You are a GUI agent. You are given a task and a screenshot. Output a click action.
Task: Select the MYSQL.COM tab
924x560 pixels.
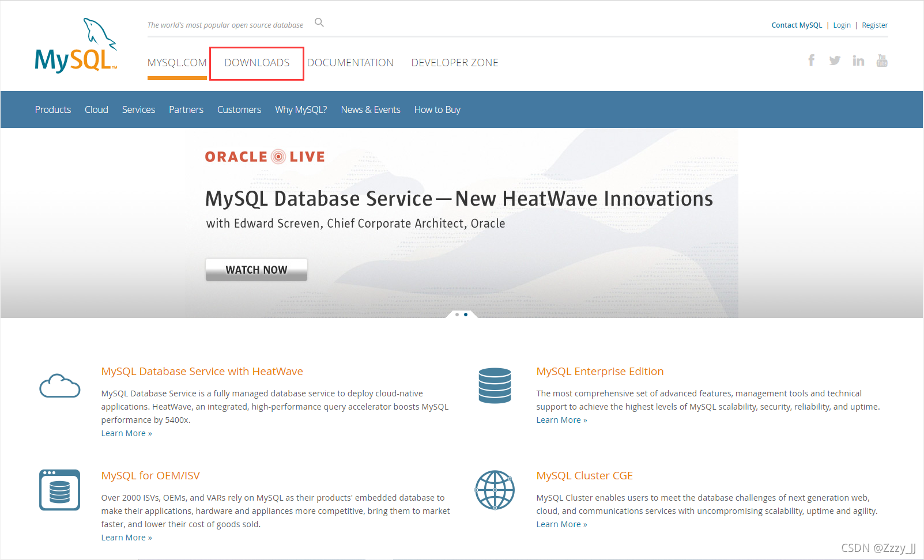click(177, 63)
